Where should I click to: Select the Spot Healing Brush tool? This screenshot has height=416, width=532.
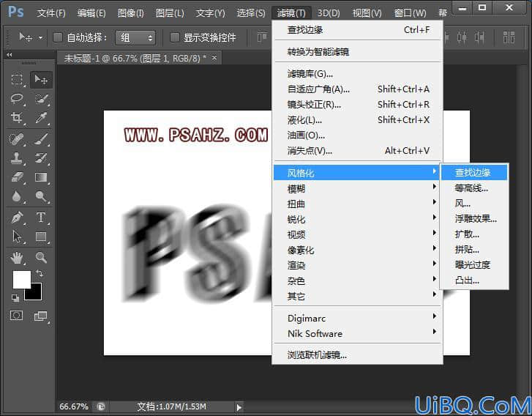17,139
